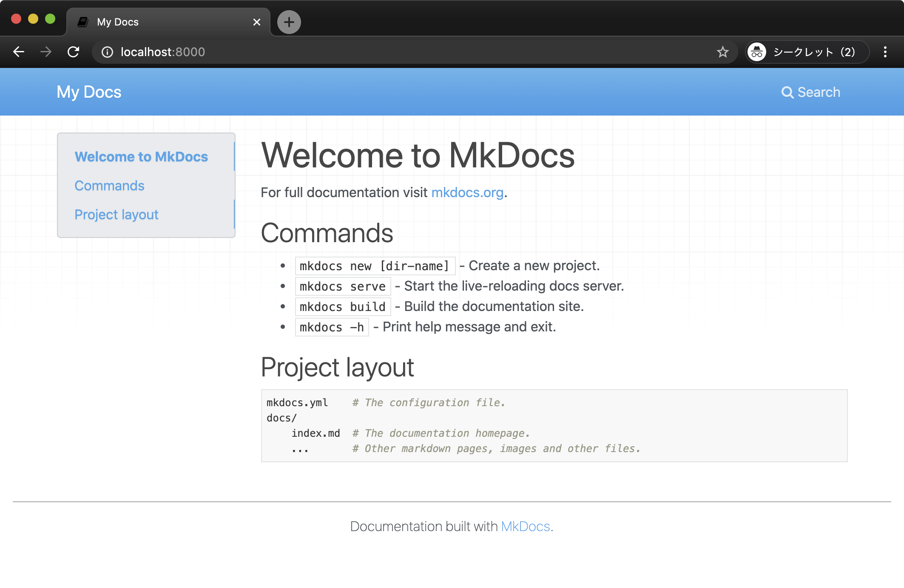Click the 'mkdocs build' code text

tap(343, 307)
